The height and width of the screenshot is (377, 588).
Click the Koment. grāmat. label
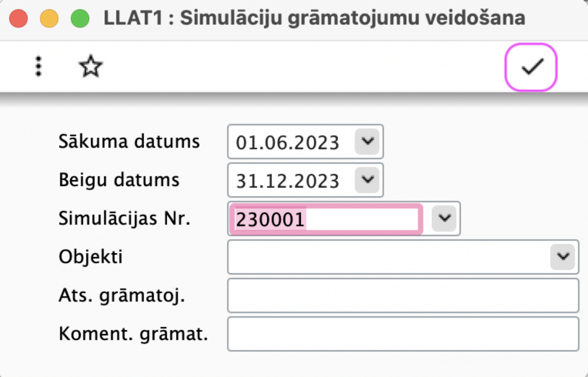point(133,334)
